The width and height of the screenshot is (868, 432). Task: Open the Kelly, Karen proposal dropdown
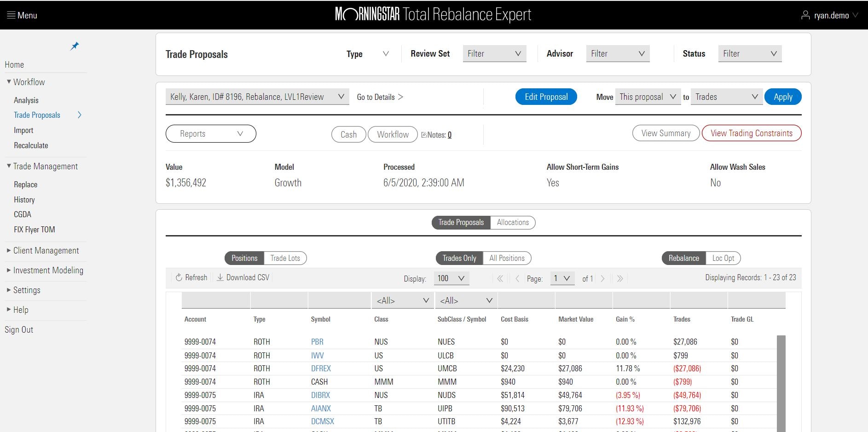click(257, 97)
